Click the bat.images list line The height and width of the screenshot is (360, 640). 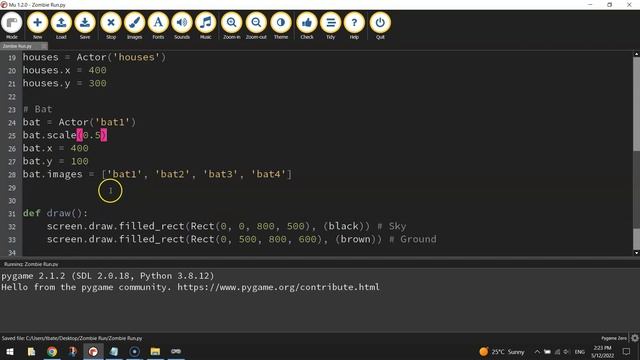coord(158,174)
